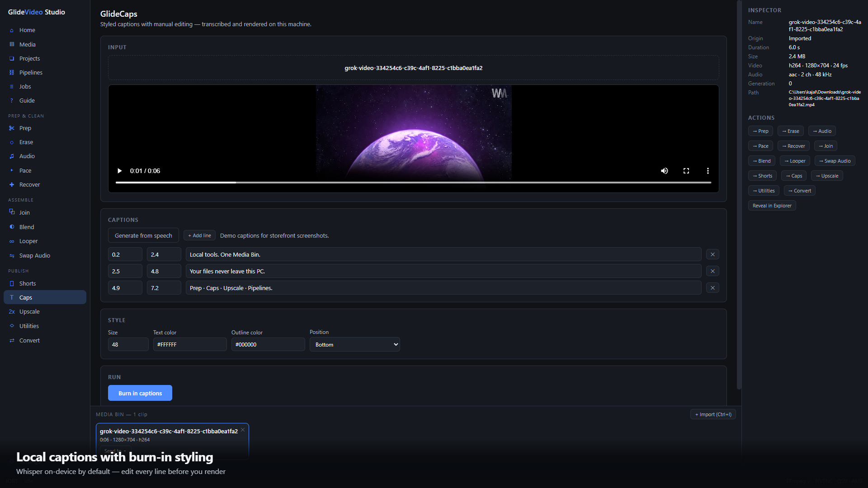This screenshot has width=868, height=488.
Task: Click Reveal in Explorer in the Inspector
Action: click(x=772, y=206)
